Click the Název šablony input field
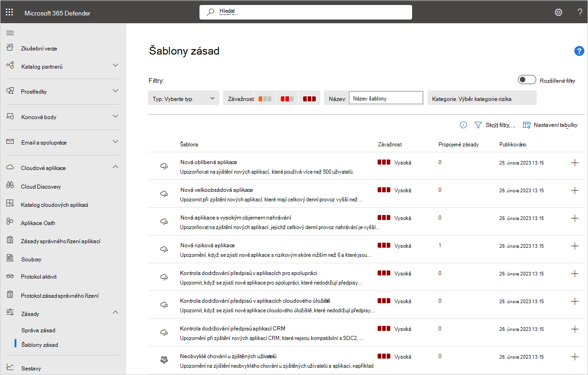This screenshot has height=375, width=588. point(386,98)
